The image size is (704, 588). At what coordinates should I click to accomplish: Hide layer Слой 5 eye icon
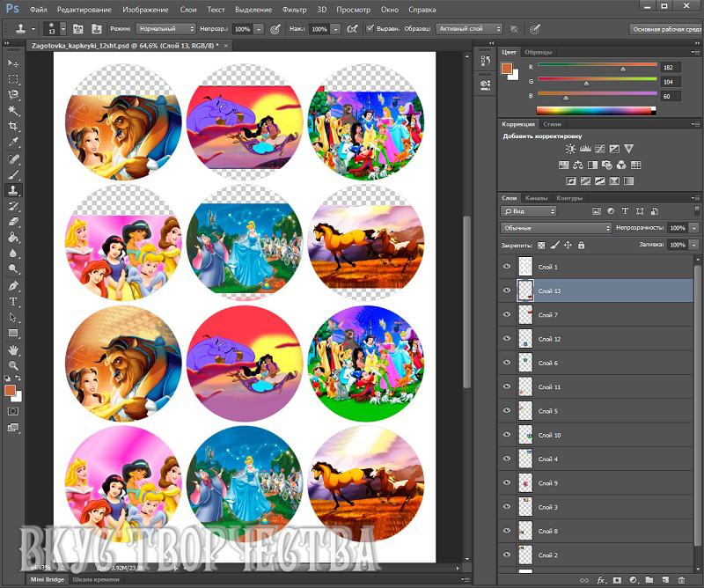507,410
